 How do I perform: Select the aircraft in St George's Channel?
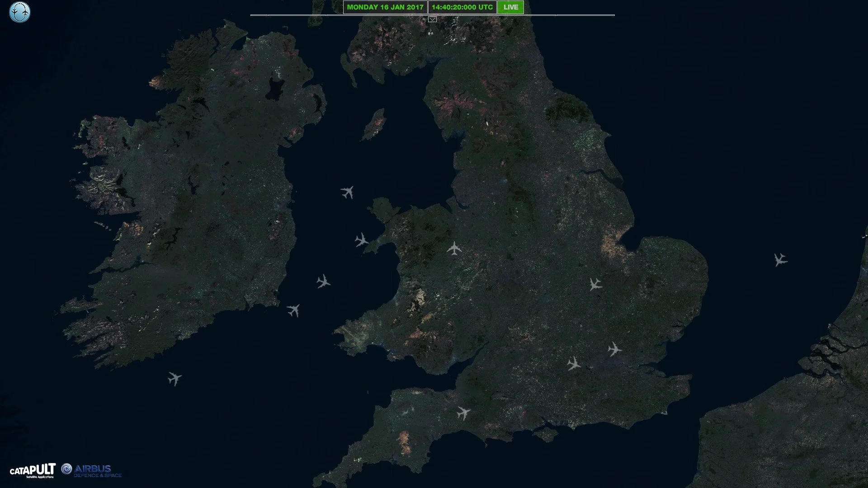(x=323, y=282)
